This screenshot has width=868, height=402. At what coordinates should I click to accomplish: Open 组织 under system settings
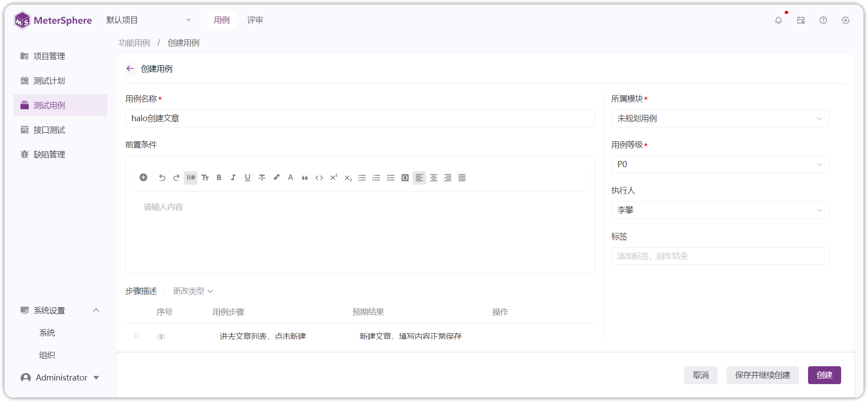coord(47,355)
